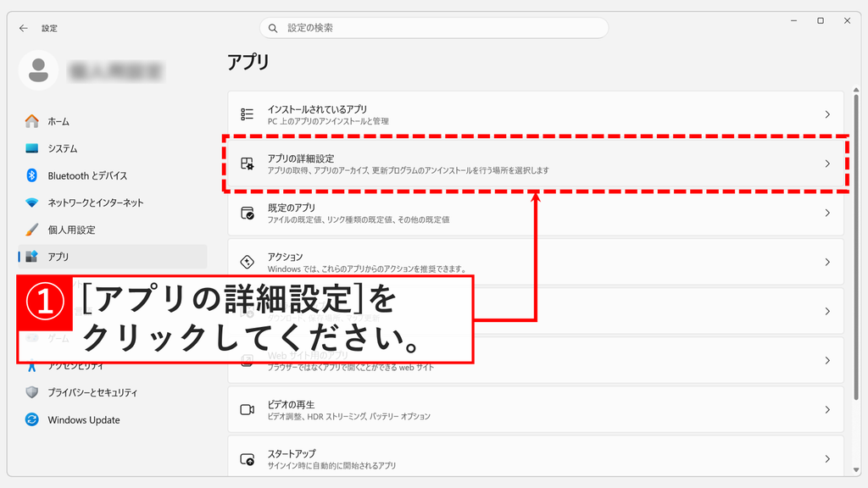Click the アプリ page heading
The image size is (868, 488).
248,61
